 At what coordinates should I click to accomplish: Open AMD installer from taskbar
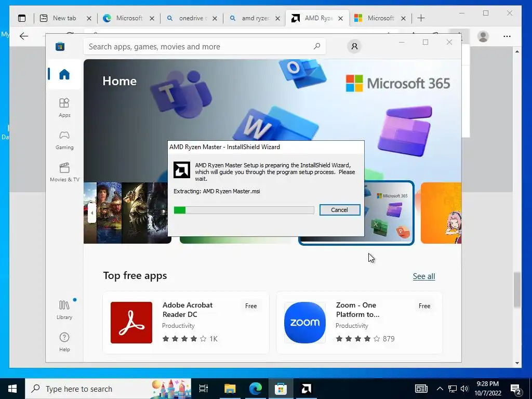(307, 389)
